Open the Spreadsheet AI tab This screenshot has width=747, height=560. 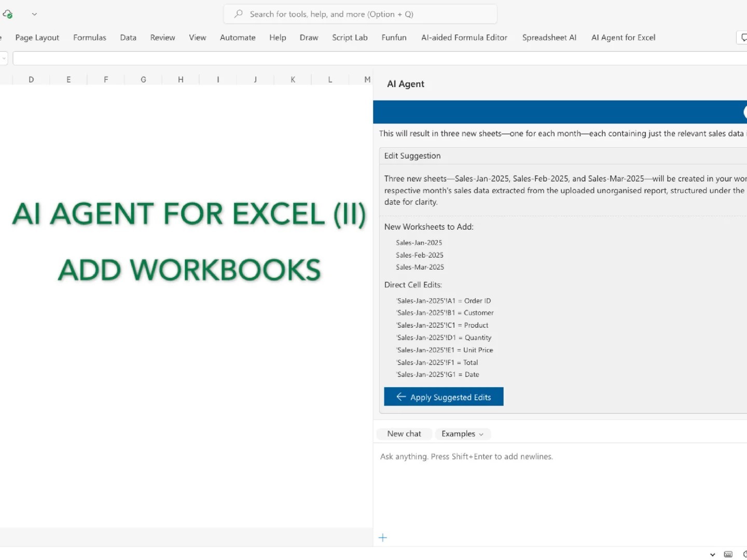pyautogui.click(x=549, y=37)
